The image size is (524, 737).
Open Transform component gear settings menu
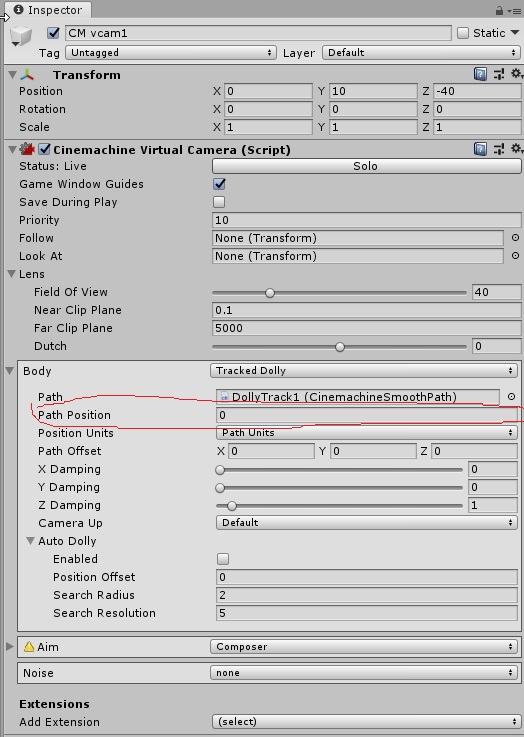pos(516,74)
